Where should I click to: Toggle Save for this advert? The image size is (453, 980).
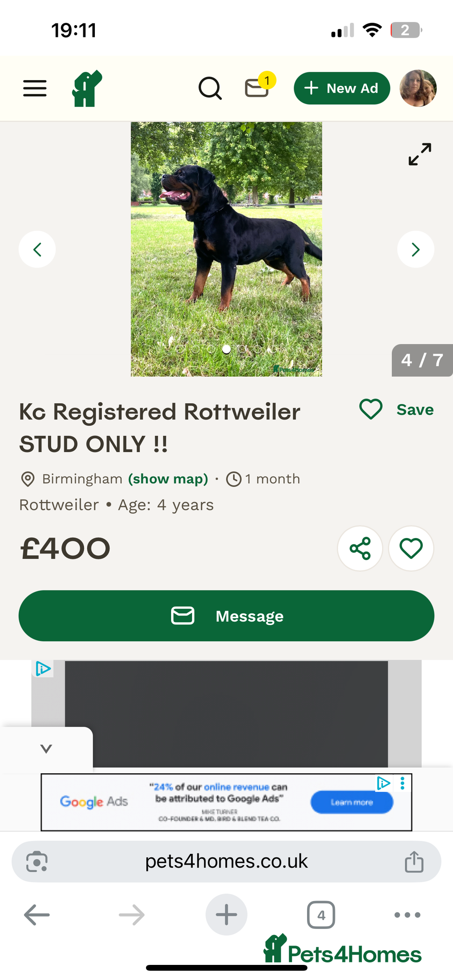(x=396, y=409)
